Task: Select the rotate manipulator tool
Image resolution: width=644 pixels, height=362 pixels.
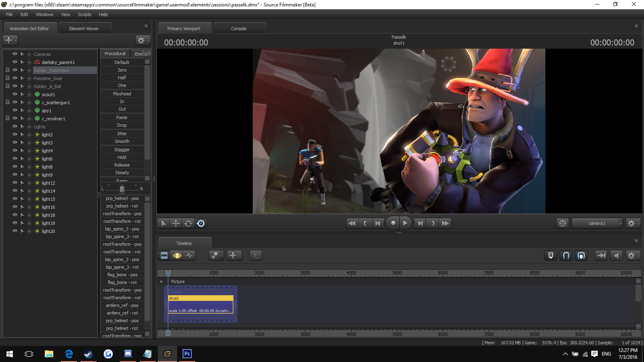Action: click(x=188, y=223)
